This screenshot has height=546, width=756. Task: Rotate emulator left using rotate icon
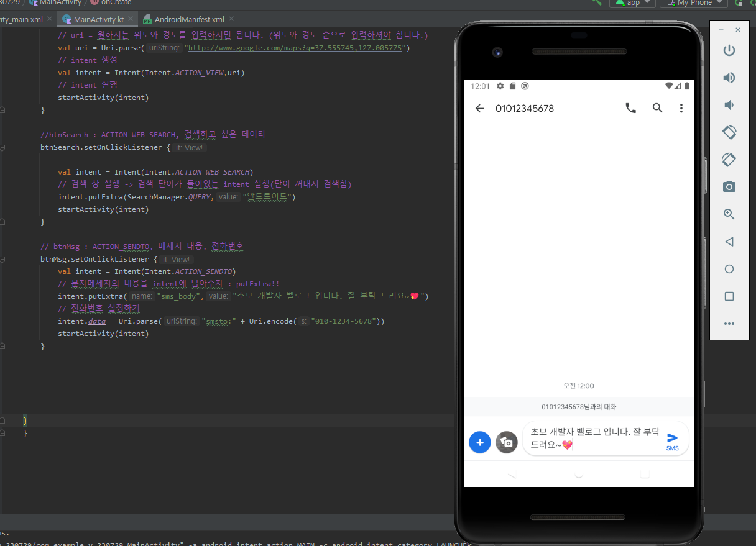coord(729,132)
